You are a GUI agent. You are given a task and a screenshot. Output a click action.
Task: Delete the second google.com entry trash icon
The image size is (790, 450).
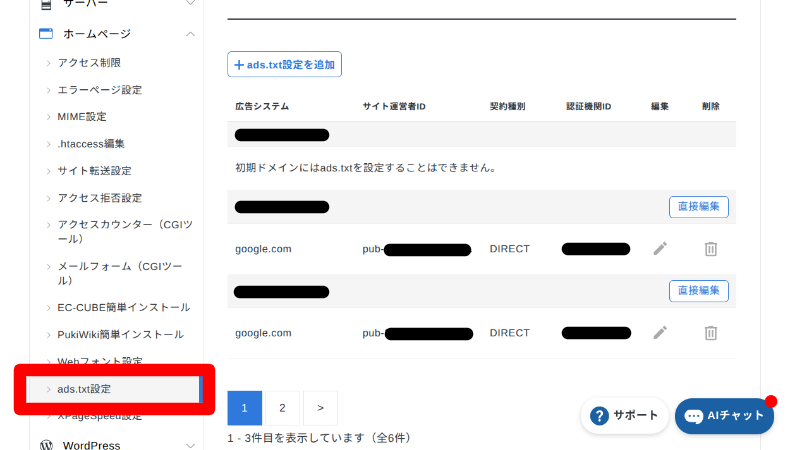click(x=710, y=333)
